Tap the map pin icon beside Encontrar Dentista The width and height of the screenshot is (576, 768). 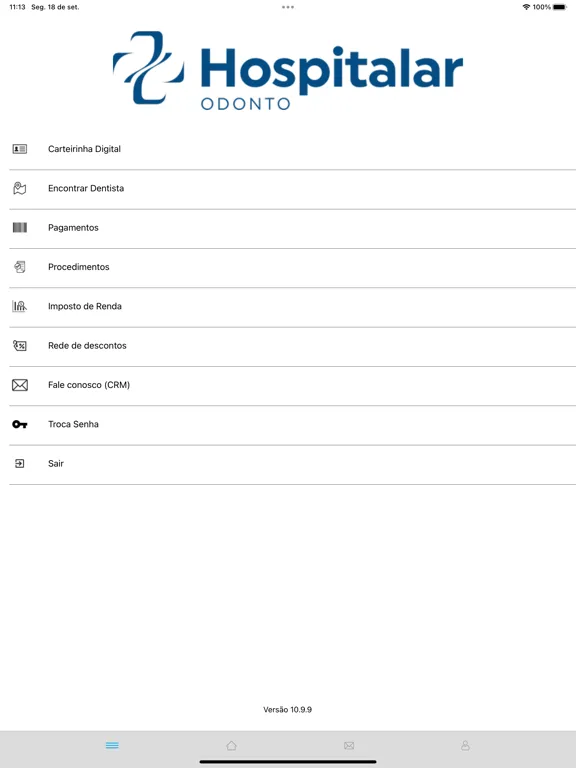click(20, 188)
